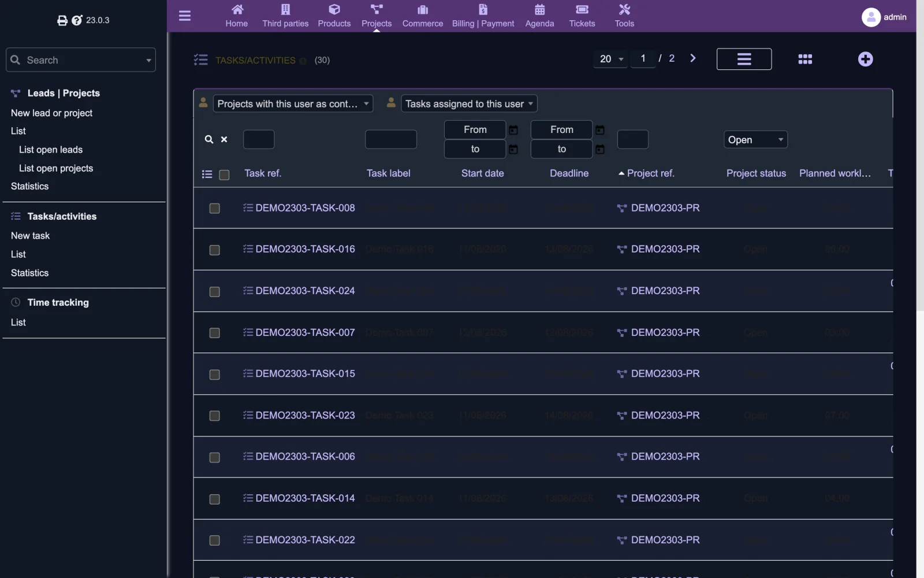924x578 pixels.
Task: Open calendar picker for Deadline From
Action: [600, 130]
